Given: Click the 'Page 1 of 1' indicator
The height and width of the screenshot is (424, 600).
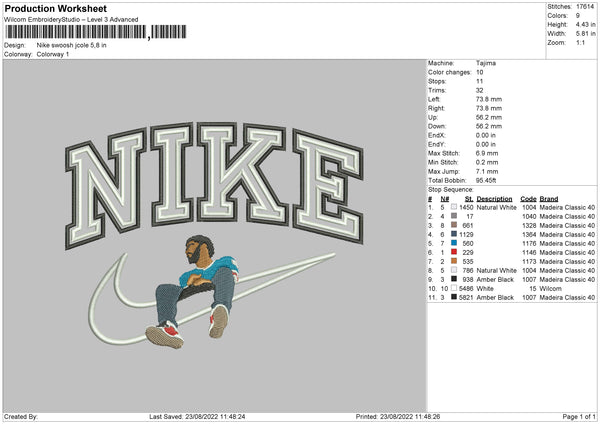Looking at the screenshot, I should coord(579,417).
